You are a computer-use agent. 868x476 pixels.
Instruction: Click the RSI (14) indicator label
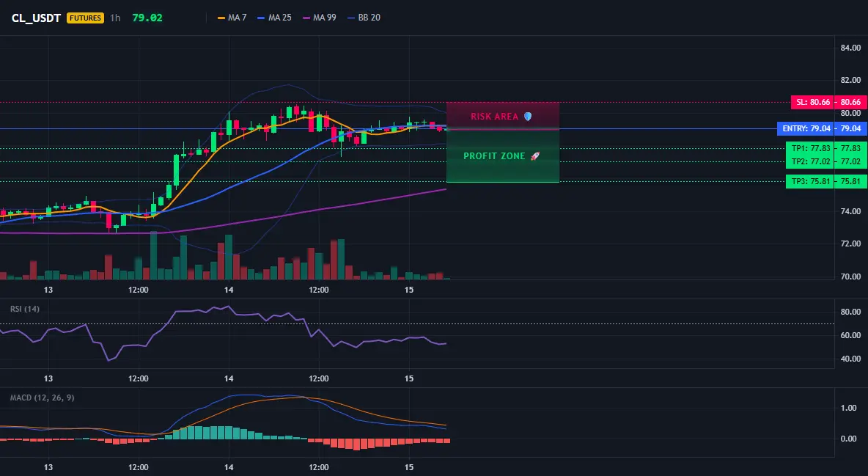tap(25, 309)
